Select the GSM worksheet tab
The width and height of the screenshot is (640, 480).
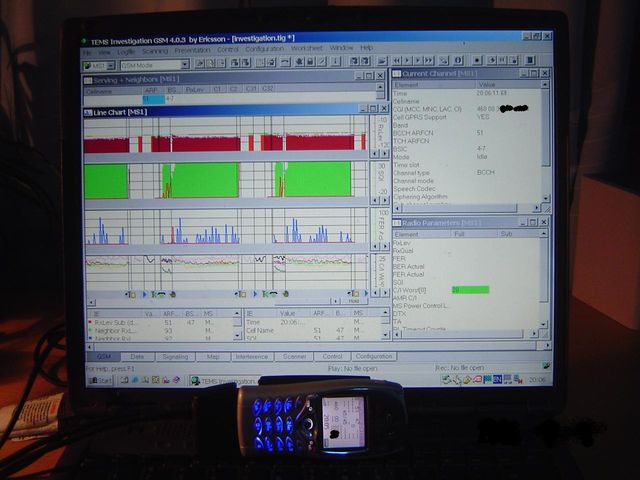tap(104, 357)
